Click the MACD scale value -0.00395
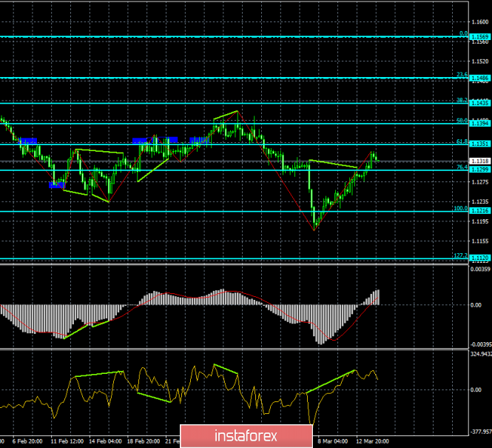The height and width of the screenshot is (448, 492). 481,345
